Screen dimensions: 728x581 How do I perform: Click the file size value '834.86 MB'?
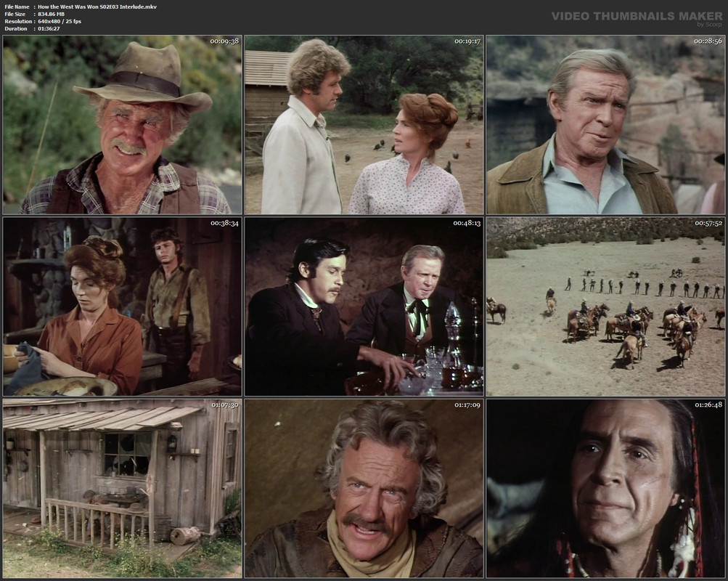[x=51, y=14]
